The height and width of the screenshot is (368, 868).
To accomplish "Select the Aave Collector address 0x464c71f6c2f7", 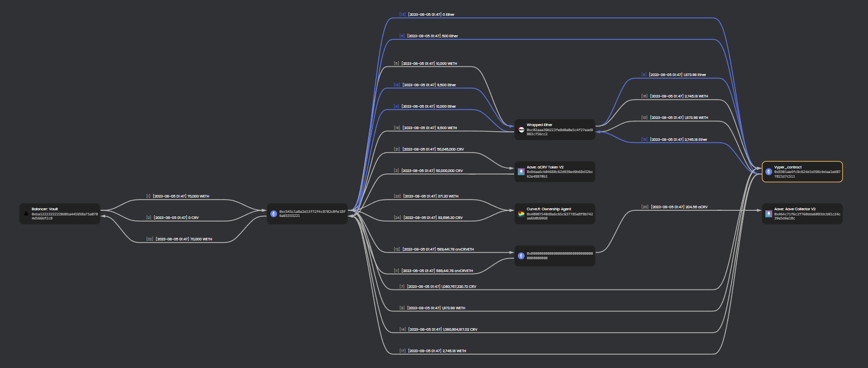I will [807, 216].
